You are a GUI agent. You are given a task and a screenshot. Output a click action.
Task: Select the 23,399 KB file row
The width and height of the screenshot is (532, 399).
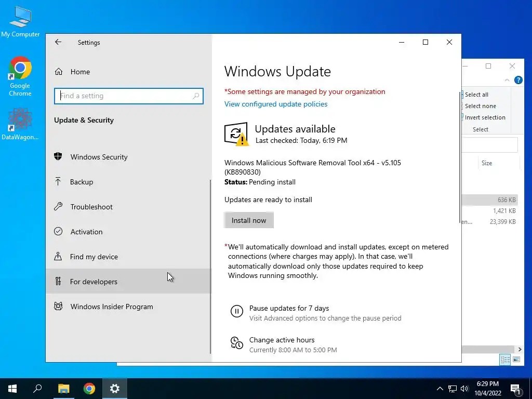(x=489, y=221)
